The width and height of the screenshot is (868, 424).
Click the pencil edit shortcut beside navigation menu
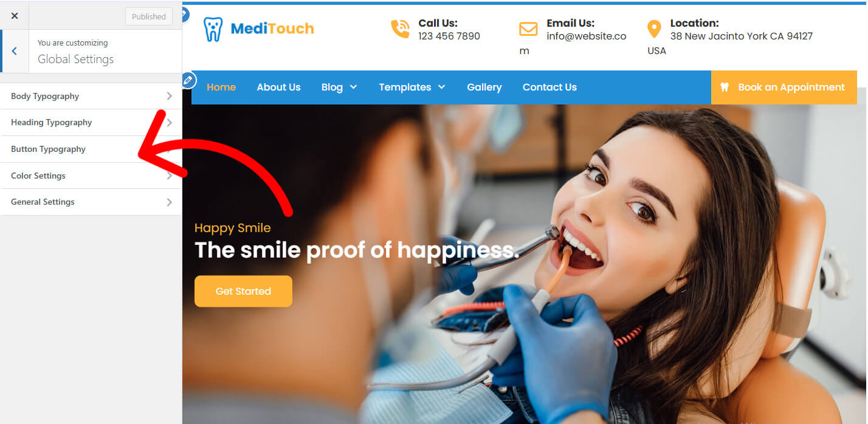[189, 80]
